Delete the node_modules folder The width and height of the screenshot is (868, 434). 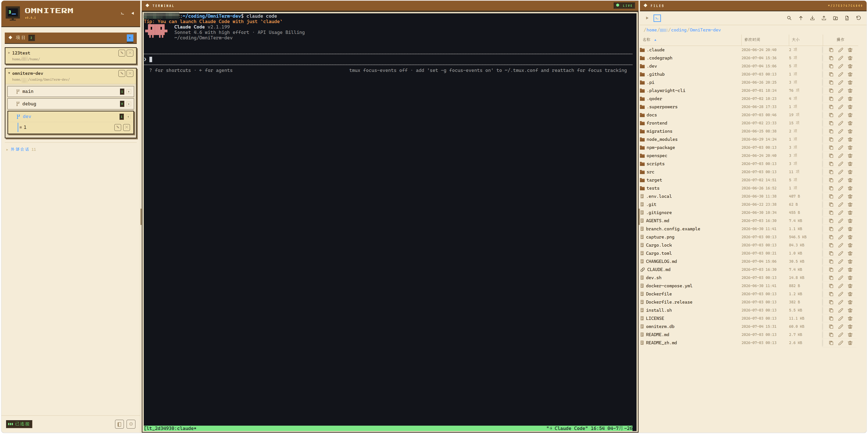850,139
